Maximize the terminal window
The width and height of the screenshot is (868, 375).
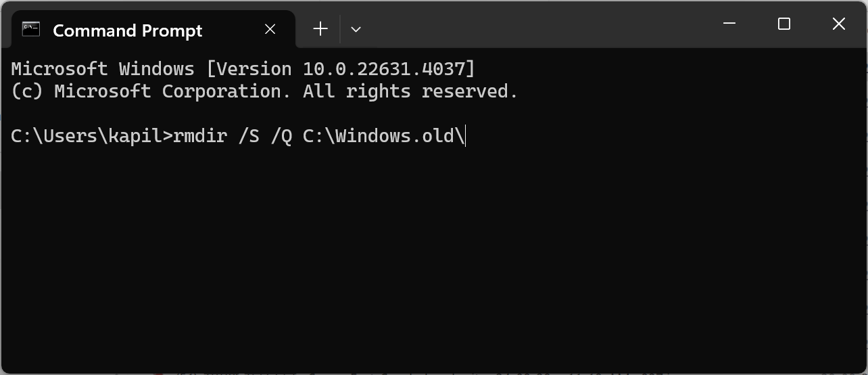coord(784,24)
